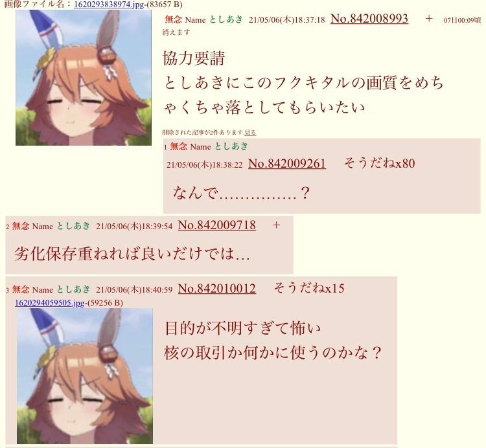Click the degraded thumbnail in reply 3
Screen dimensions: 486x448
point(85,376)
